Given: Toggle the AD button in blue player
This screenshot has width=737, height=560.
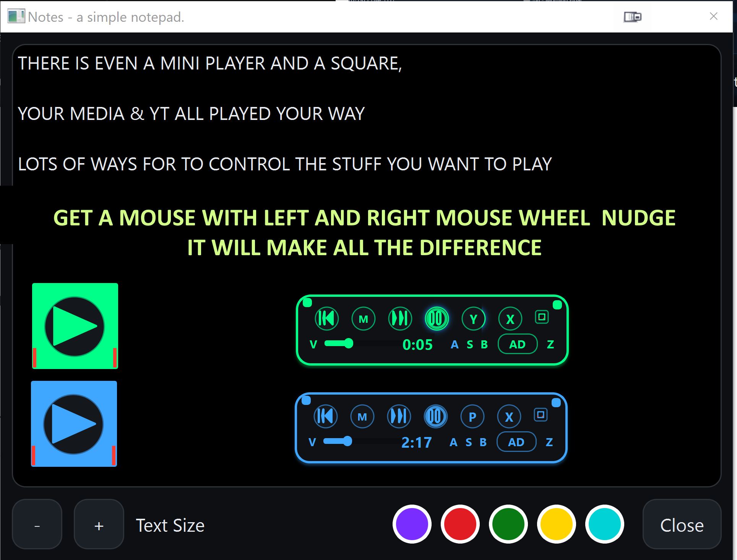Looking at the screenshot, I should [516, 442].
